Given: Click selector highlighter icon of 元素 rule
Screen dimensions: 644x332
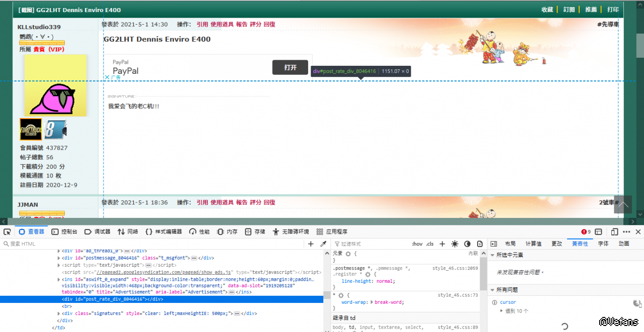Looking at the screenshot, I should (347, 254).
